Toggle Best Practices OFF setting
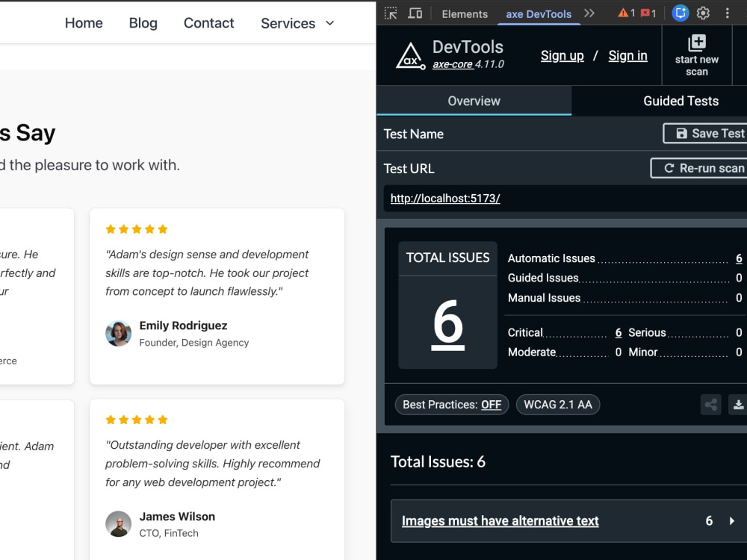The width and height of the screenshot is (747, 560). point(452,405)
